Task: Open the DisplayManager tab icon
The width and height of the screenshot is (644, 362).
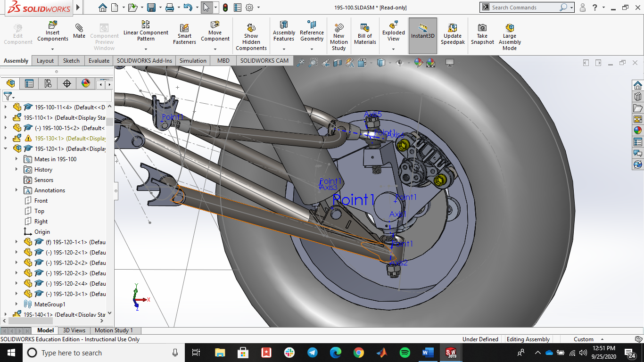Action: pos(86,83)
